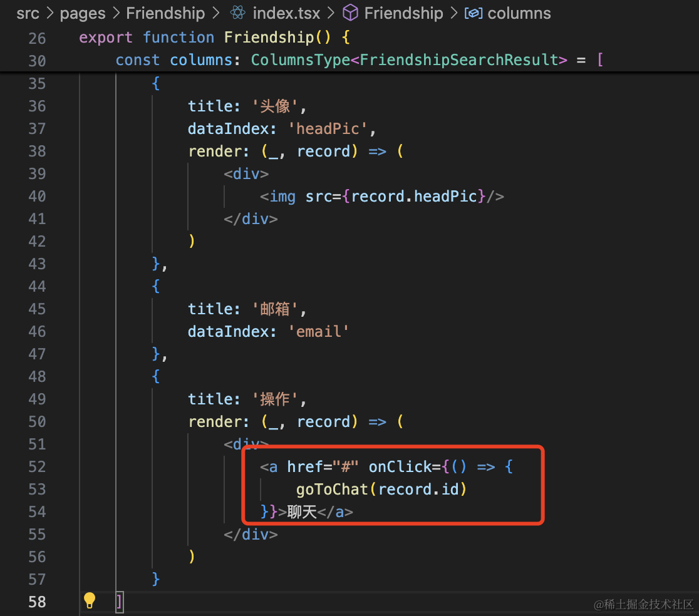The height and width of the screenshot is (616, 699).
Task: Open the src folder breadcrumb
Action: (x=28, y=13)
